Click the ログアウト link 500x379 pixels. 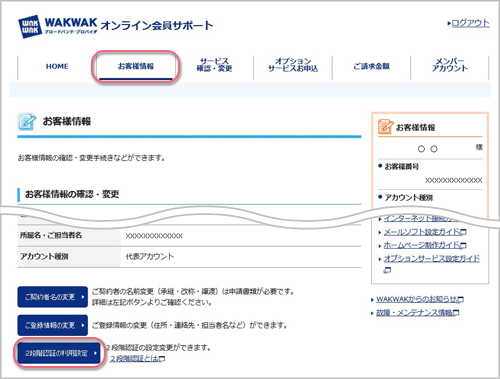click(x=470, y=23)
